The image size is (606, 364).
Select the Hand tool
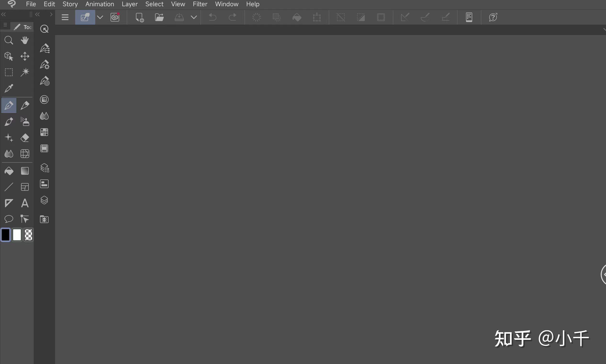(24, 40)
